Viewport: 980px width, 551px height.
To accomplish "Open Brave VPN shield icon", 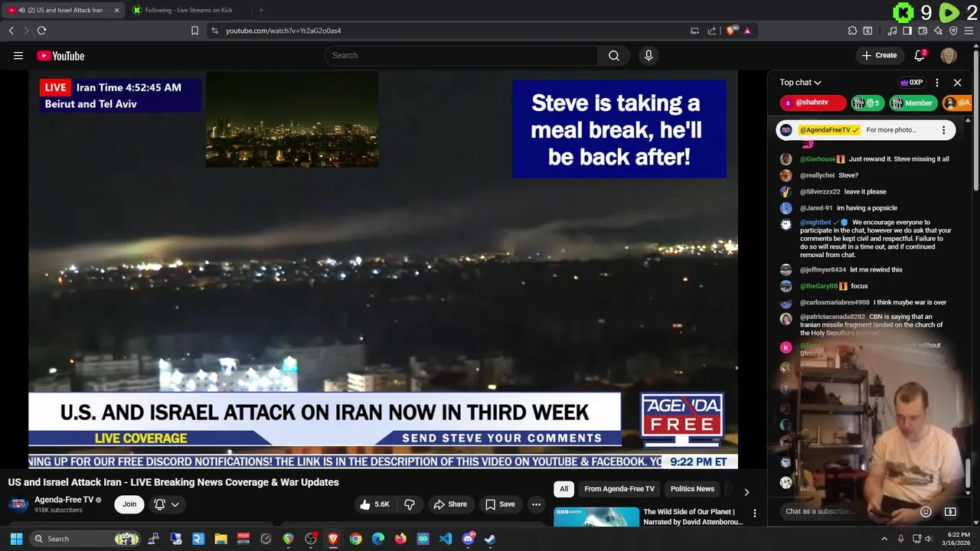I will (x=953, y=31).
